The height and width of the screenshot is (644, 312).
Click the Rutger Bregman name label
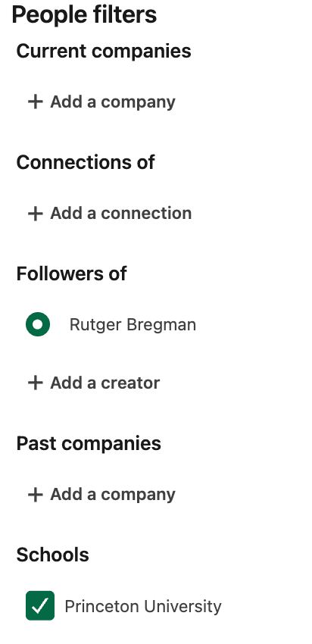click(133, 324)
